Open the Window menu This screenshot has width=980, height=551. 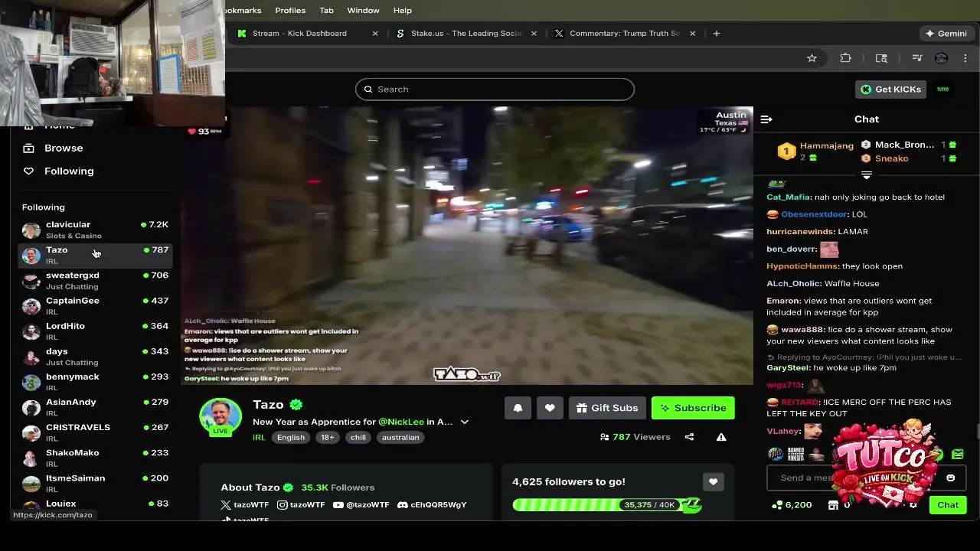[x=363, y=11]
